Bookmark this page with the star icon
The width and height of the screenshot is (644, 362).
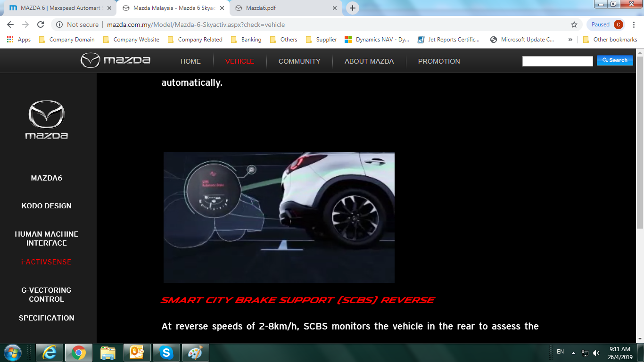tap(574, 25)
